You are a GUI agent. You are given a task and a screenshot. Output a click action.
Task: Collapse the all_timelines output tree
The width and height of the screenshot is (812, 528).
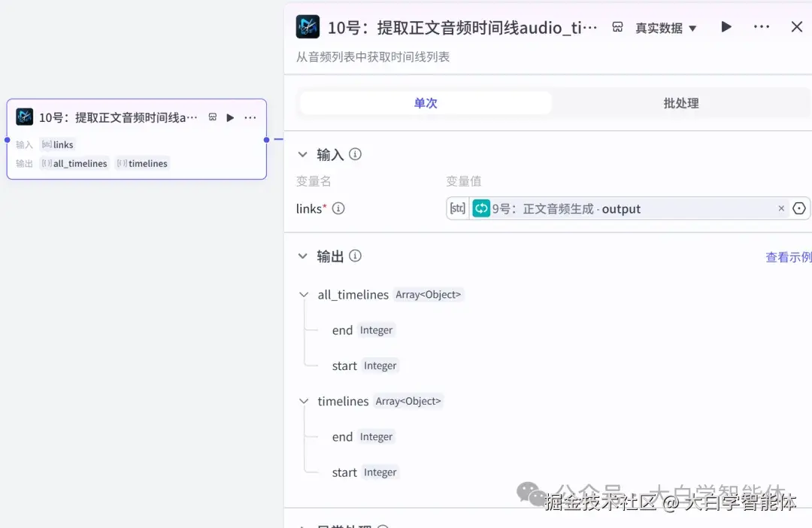304,294
